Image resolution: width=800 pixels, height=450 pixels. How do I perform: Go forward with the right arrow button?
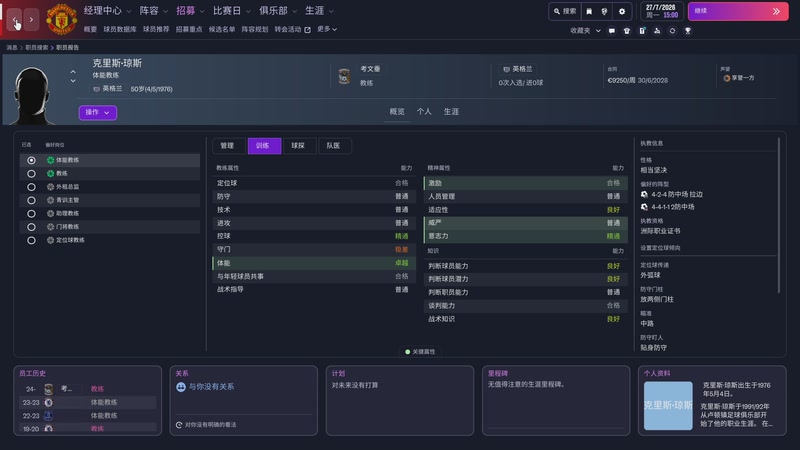31,20
